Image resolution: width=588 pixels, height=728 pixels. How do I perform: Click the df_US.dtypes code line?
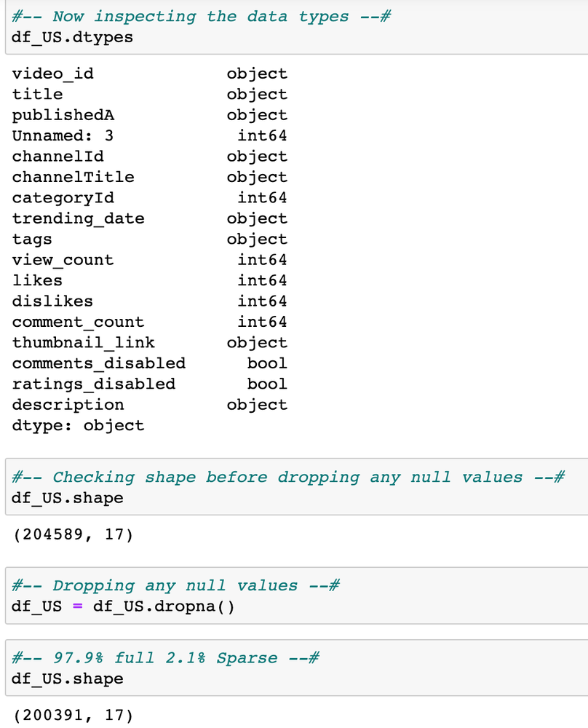[73, 36]
